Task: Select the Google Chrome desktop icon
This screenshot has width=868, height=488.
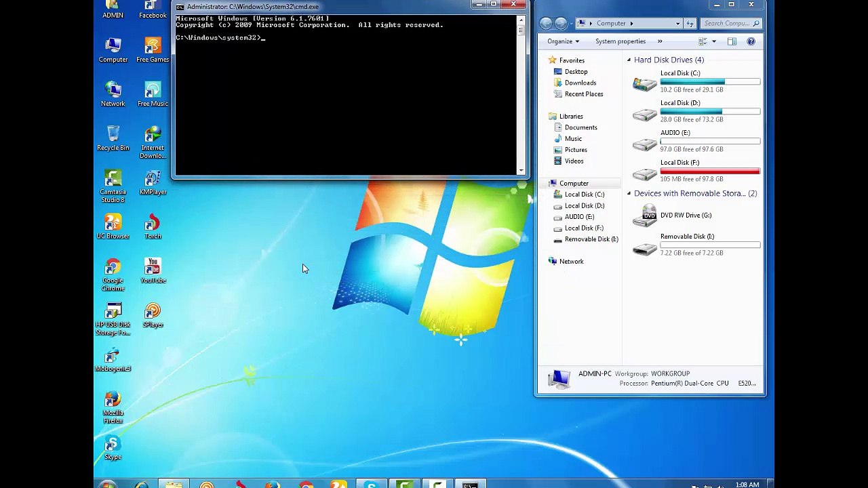Action: [x=113, y=274]
